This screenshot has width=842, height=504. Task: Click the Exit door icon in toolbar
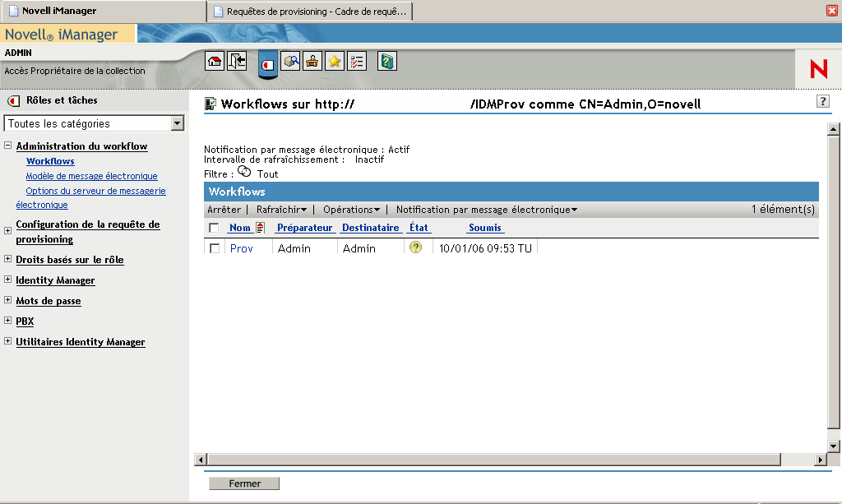point(237,61)
